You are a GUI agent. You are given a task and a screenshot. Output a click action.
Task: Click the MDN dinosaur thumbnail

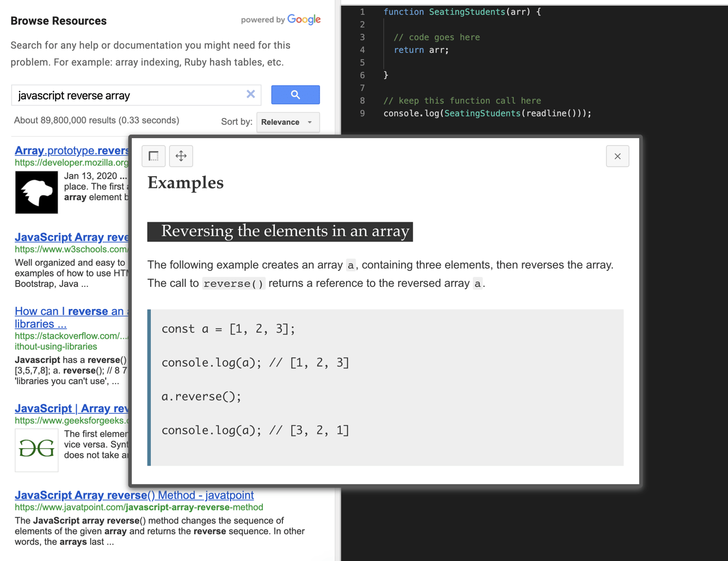37,192
